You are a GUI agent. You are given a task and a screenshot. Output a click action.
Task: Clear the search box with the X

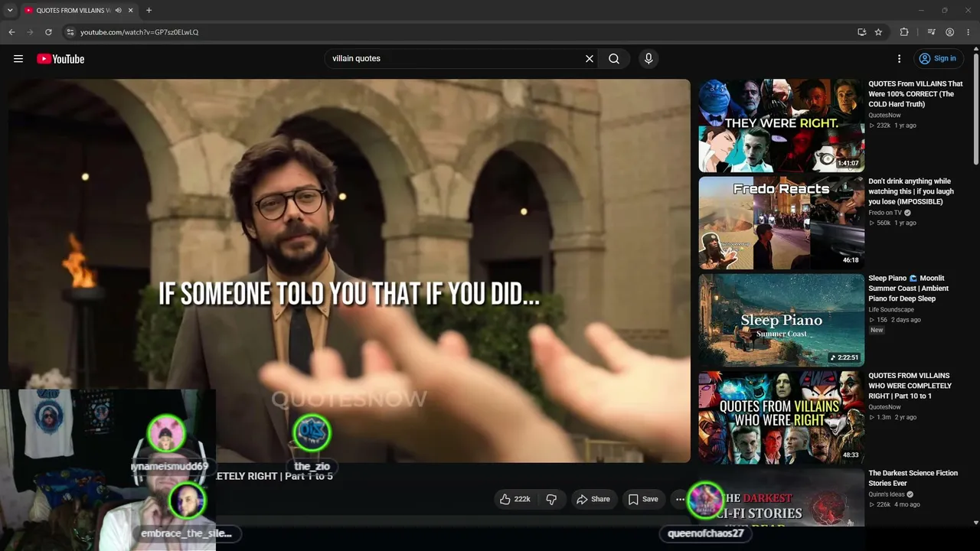tap(590, 59)
